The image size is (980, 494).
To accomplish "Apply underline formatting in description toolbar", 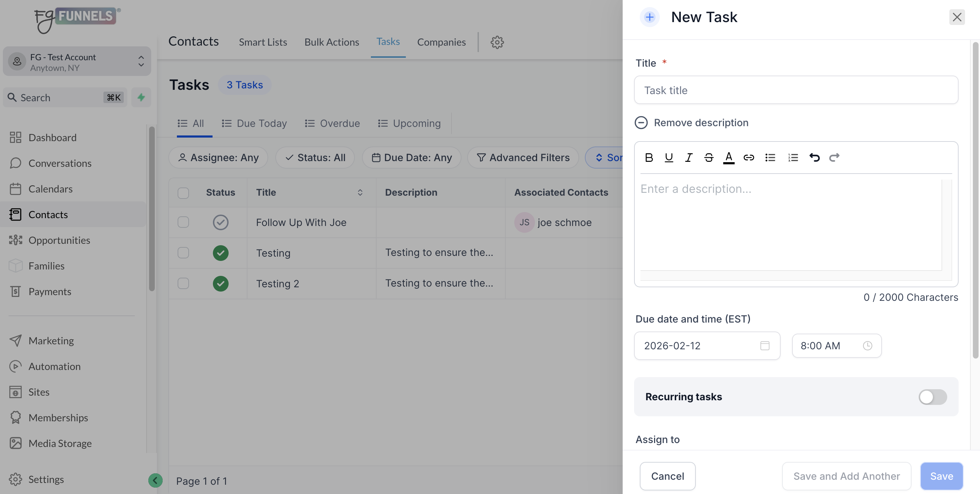I will click(669, 158).
